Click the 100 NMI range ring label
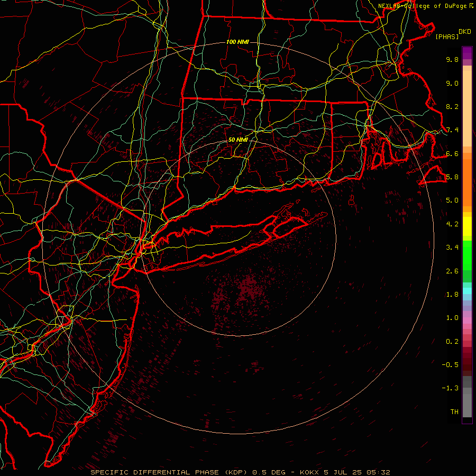Viewport: 476px width, 476px height. click(x=237, y=42)
